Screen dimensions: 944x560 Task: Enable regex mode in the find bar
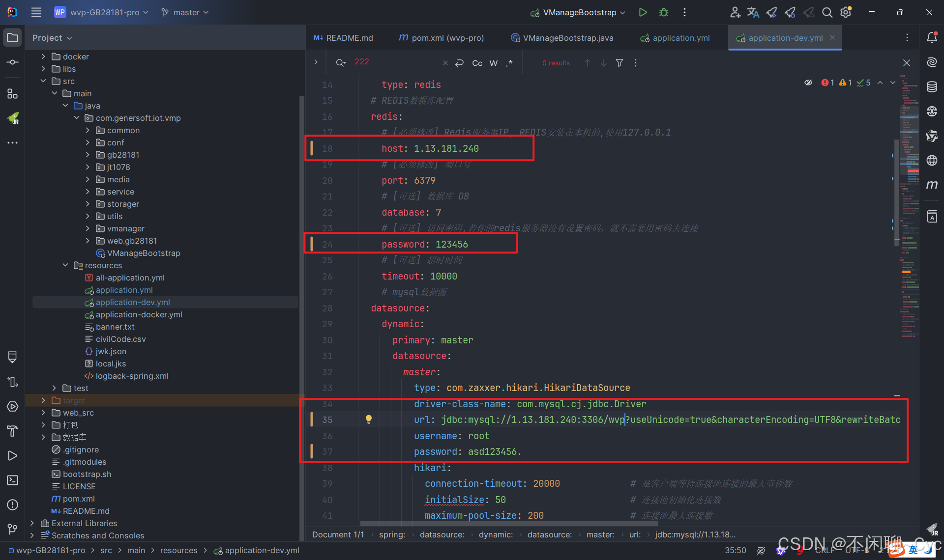pos(510,63)
